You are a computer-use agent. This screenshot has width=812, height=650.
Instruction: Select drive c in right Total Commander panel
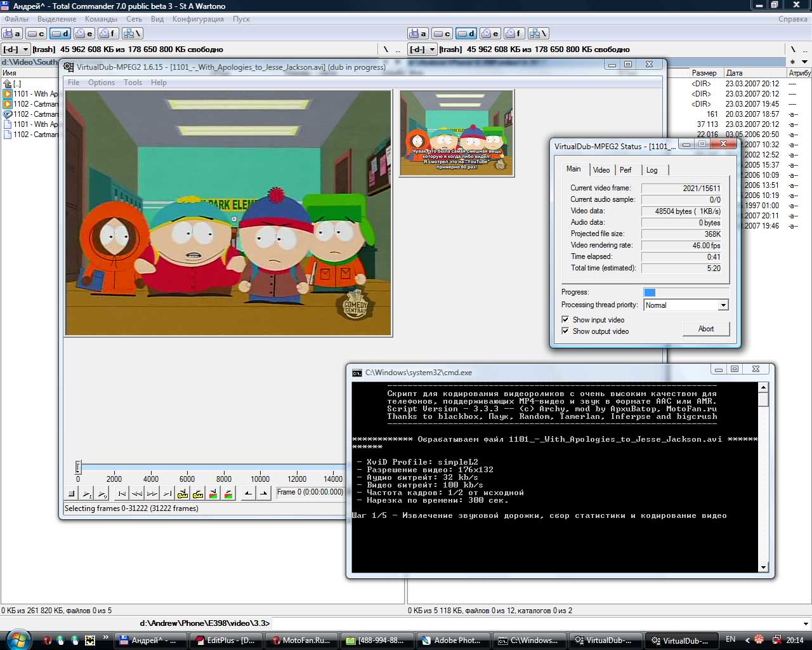coord(442,34)
